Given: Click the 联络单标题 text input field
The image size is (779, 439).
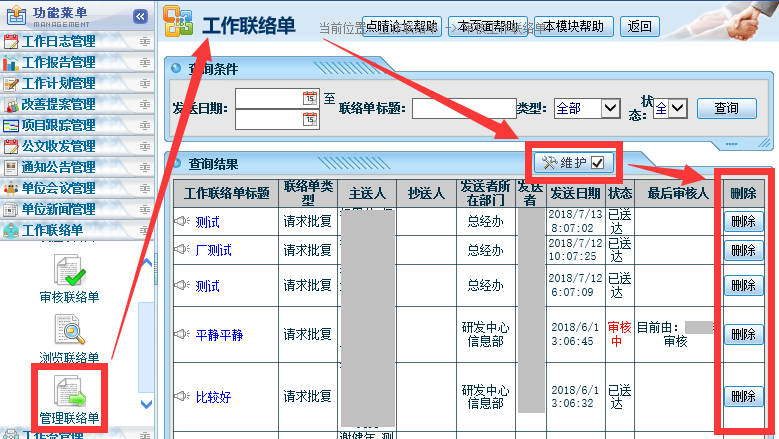Looking at the screenshot, I should tap(463, 108).
